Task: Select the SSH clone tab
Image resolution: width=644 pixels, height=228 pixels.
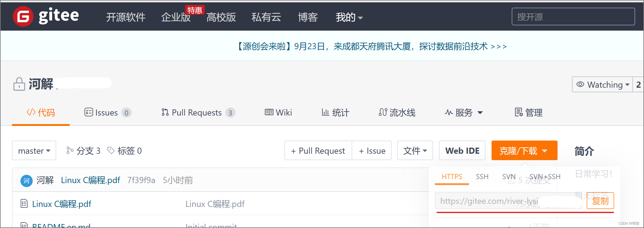Action: coord(482,177)
